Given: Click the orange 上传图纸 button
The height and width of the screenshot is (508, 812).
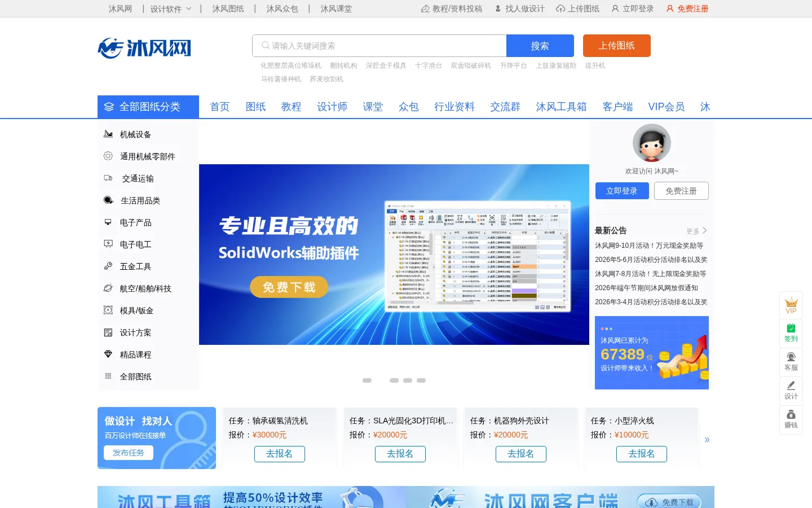Looking at the screenshot, I should tap(617, 46).
